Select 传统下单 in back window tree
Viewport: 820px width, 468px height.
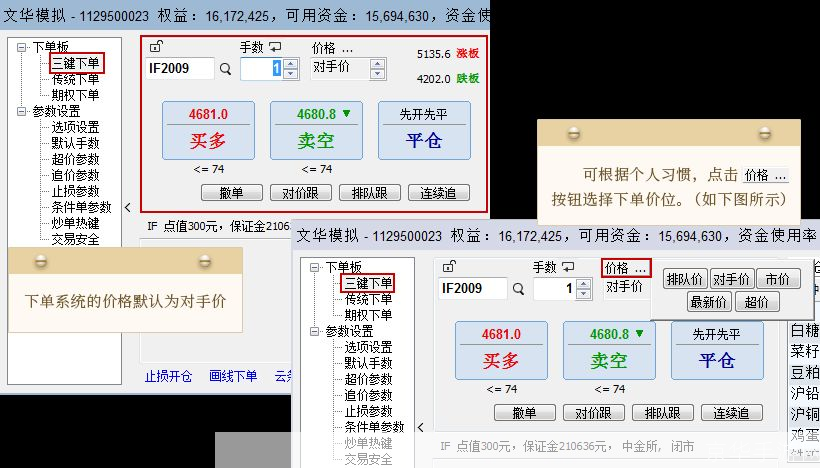coord(75,79)
